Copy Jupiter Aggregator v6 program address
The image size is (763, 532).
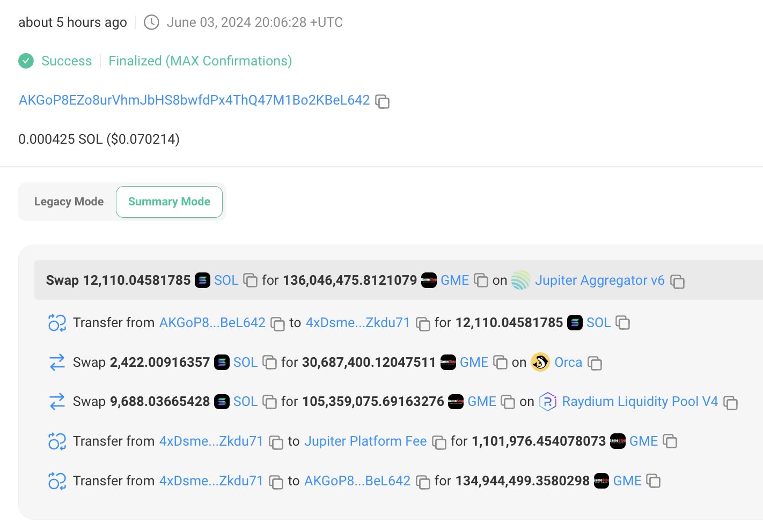coord(678,282)
